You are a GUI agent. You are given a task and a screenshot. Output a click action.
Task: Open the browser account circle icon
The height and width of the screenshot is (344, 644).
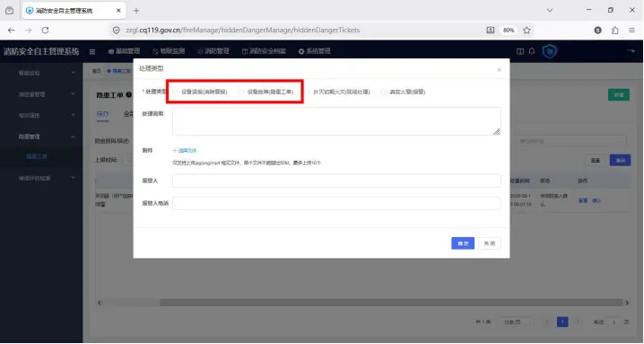(598, 30)
